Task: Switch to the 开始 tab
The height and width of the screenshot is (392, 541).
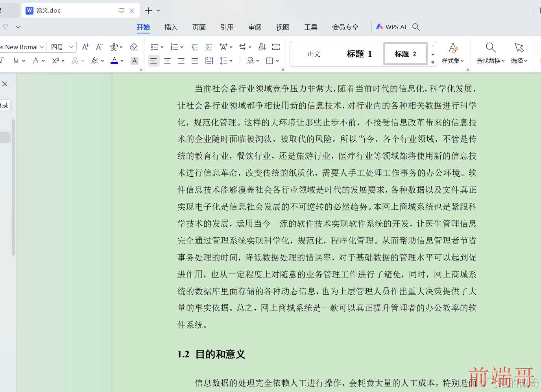Action: pos(143,27)
